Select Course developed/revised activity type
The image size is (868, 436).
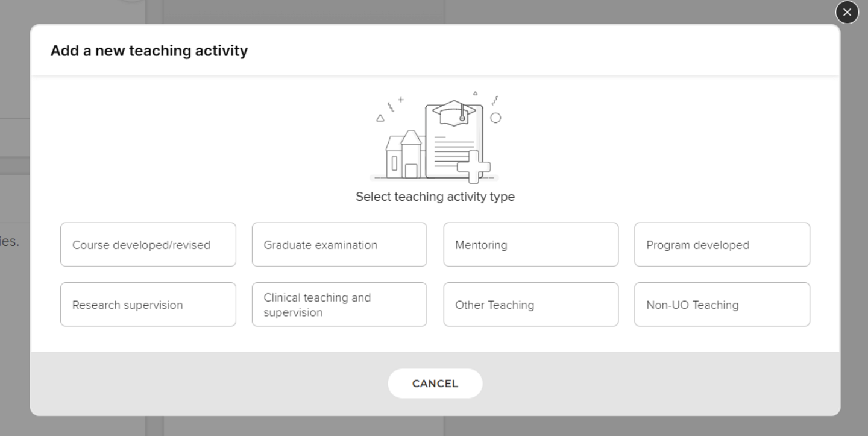click(148, 244)
